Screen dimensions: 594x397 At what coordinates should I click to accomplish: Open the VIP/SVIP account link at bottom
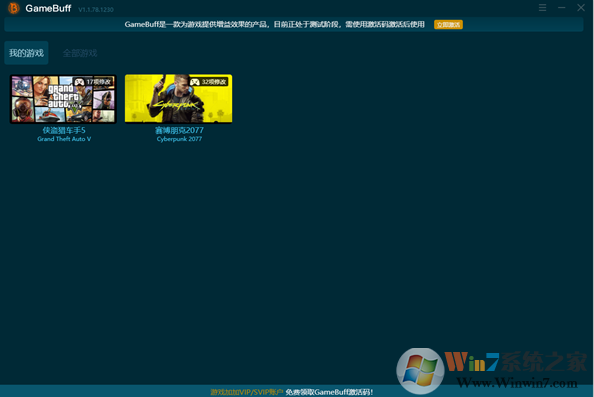247,392
